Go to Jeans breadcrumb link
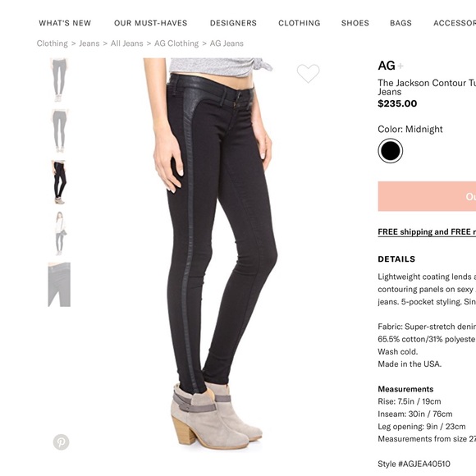The height and width of the screenshot is (476, 476). click(x=89, y=43)
